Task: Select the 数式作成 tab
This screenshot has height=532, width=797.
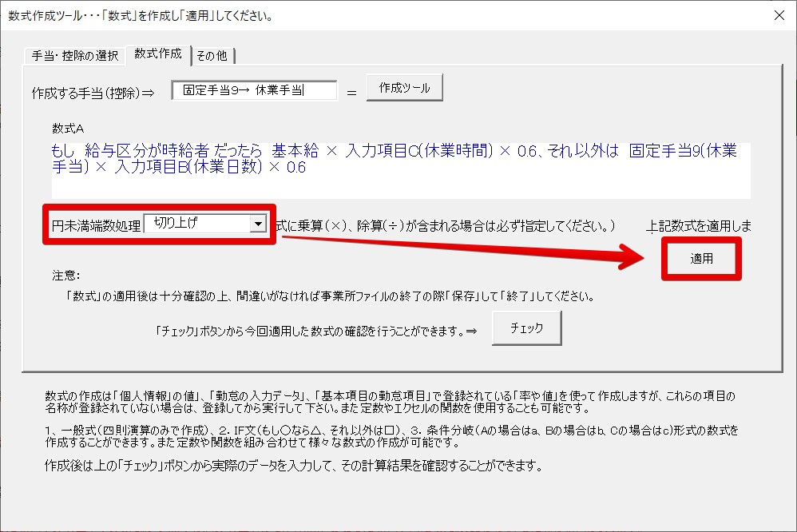Action: click(158, 54)
